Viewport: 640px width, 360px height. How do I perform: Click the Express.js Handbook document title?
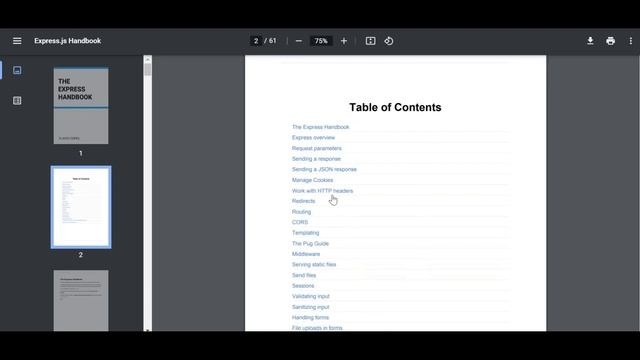(x=67, y=41)
